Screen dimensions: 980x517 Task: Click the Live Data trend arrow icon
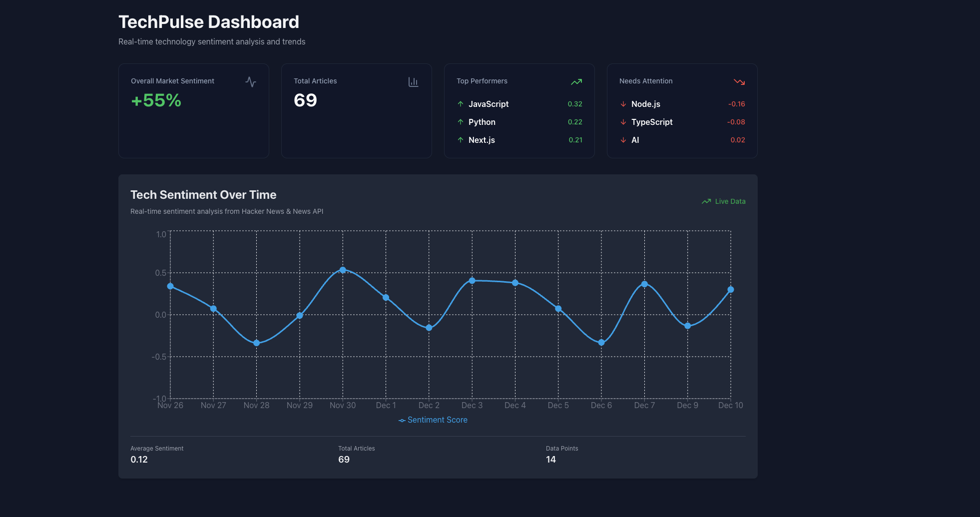[x=706, y=201]
